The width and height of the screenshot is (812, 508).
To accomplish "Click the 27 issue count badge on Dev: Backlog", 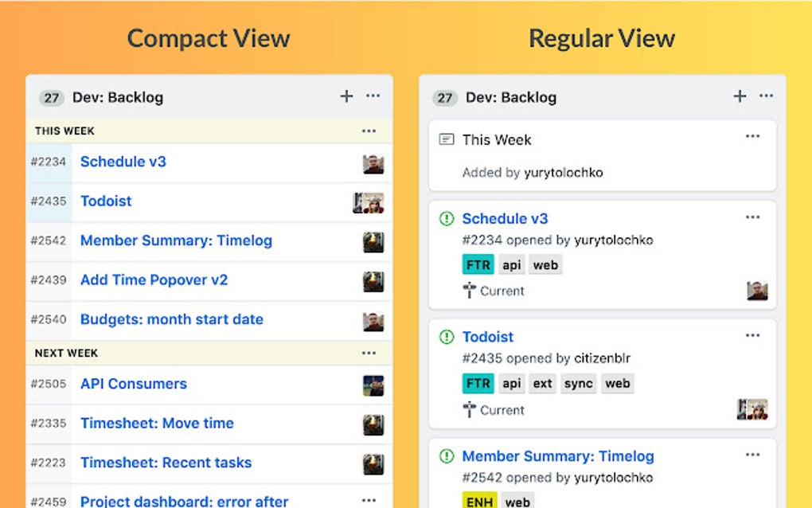I will (x=51, y=97).
